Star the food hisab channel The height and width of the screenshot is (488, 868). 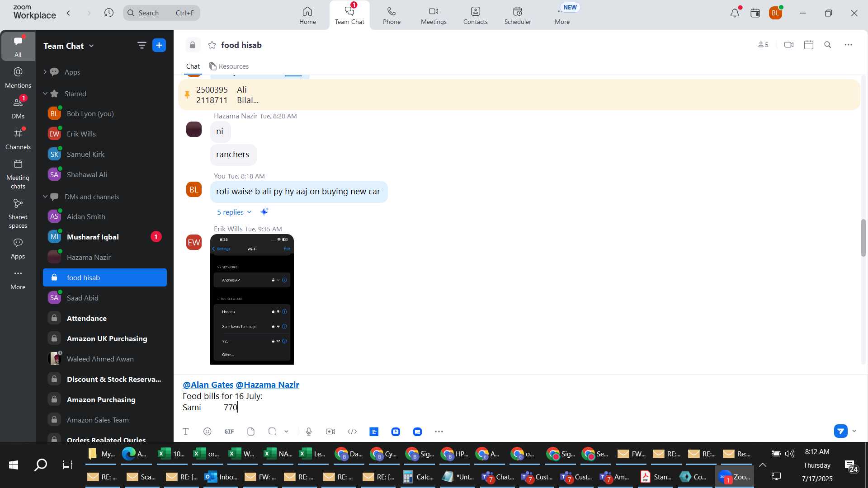click(212, 45)
